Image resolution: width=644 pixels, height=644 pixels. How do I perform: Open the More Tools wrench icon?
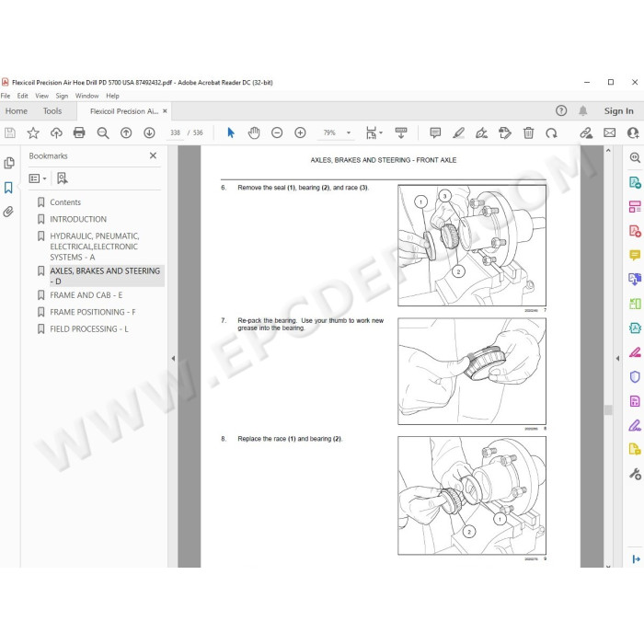coord(635,474)
